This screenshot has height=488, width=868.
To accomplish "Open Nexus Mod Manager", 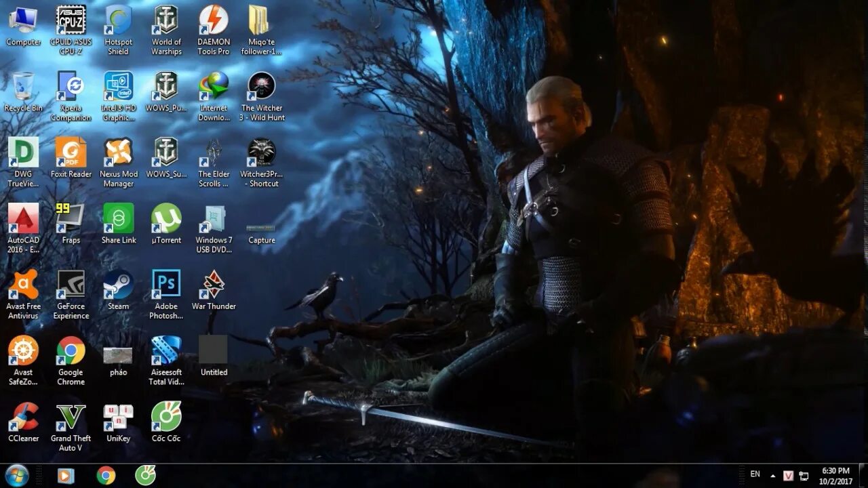I will [x=118, y=162].
